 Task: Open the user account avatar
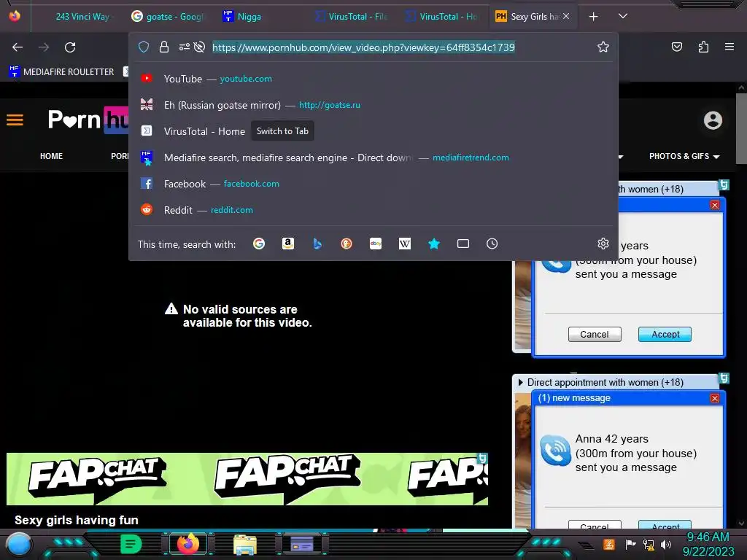point(713,120)
